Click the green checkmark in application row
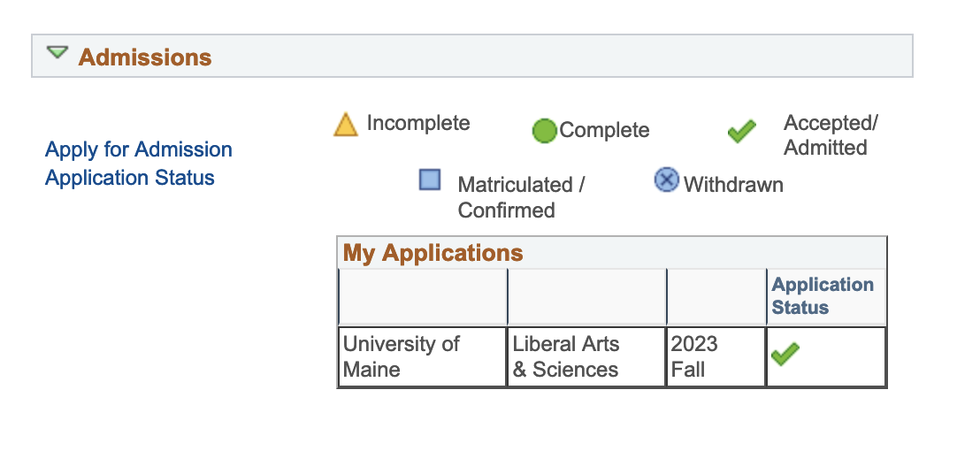 785,355
